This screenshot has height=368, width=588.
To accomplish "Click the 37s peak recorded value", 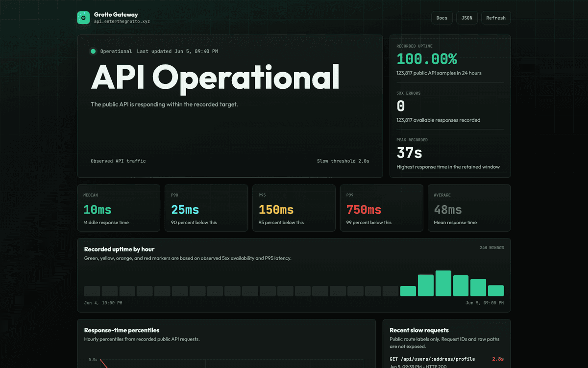I will point(409,153).
